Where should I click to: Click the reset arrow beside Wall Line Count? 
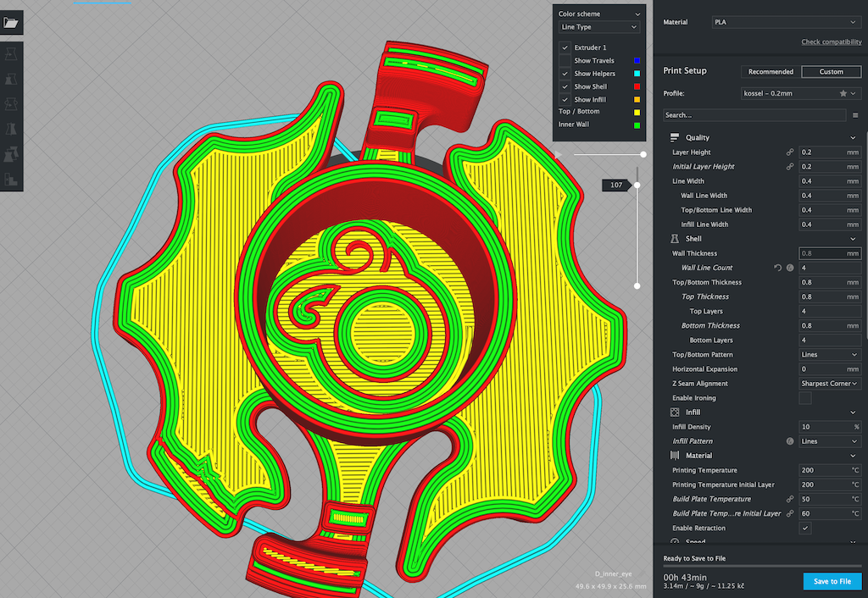tap(778, 268)
